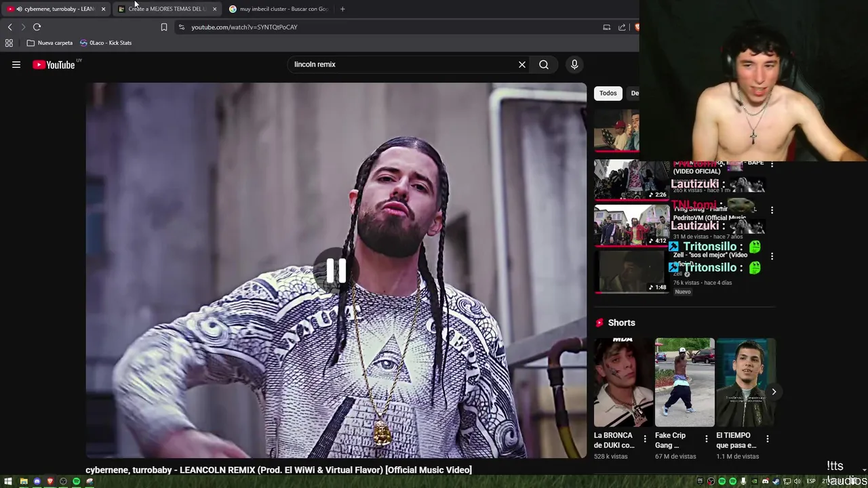Click the address bar URL youtube.com/watch

coord(244,27)
